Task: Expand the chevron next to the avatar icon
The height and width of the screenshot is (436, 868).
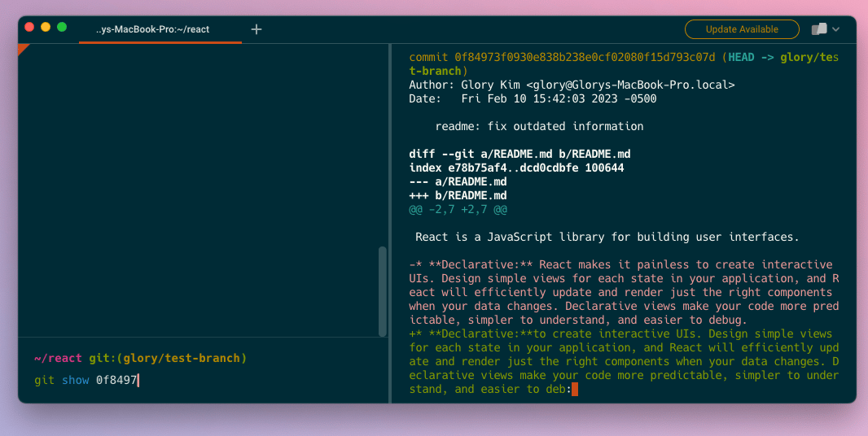Action: click(836, 29)
